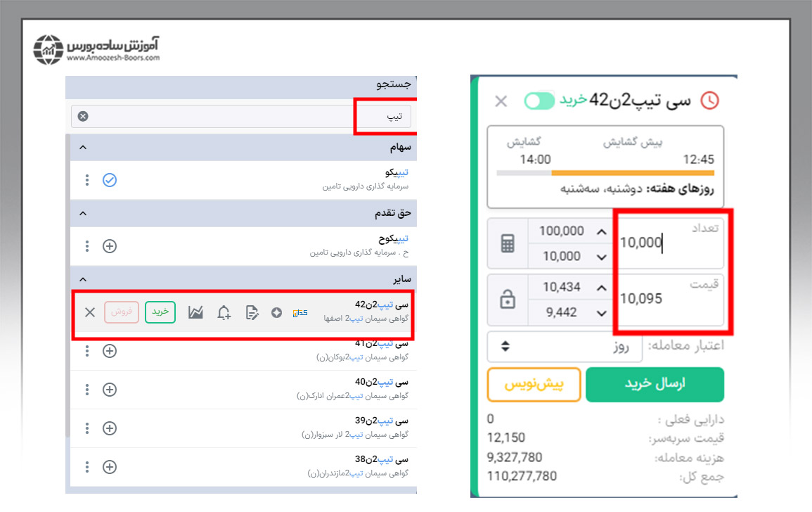Click the پیش‌نویس draft button
The width and height of the screenshot is (812, 512).
[x=534, y=385]
